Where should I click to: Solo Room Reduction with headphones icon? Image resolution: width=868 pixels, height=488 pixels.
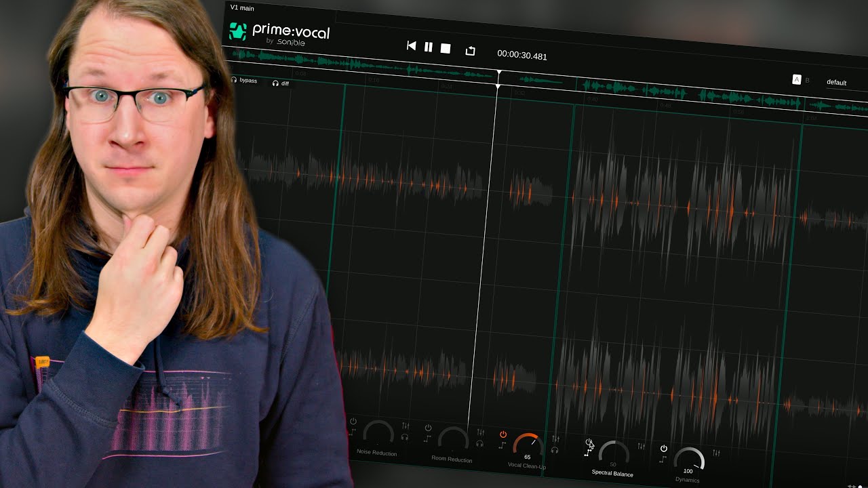tap(479, 444)
